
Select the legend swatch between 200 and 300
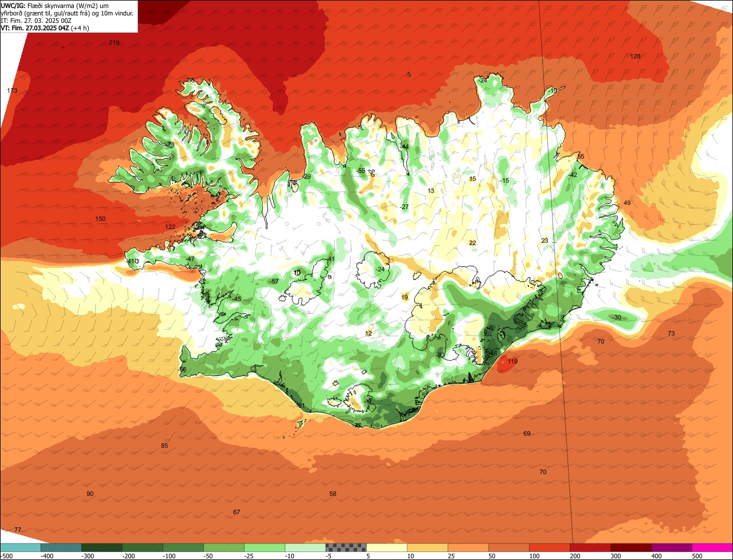click(x=589, y=547)
